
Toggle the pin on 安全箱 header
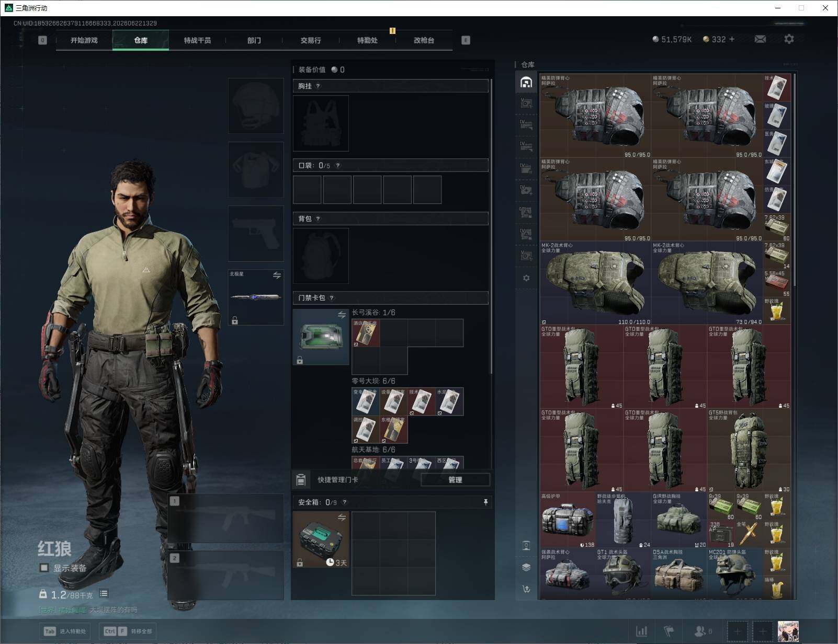click(x=485, y=502)
